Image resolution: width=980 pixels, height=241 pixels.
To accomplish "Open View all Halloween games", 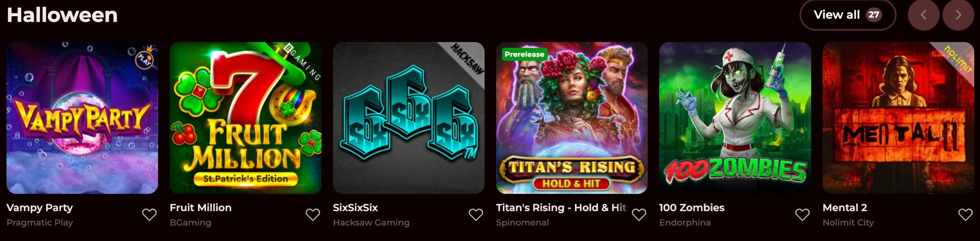I will pyautogui.click(x=848, y=15).
